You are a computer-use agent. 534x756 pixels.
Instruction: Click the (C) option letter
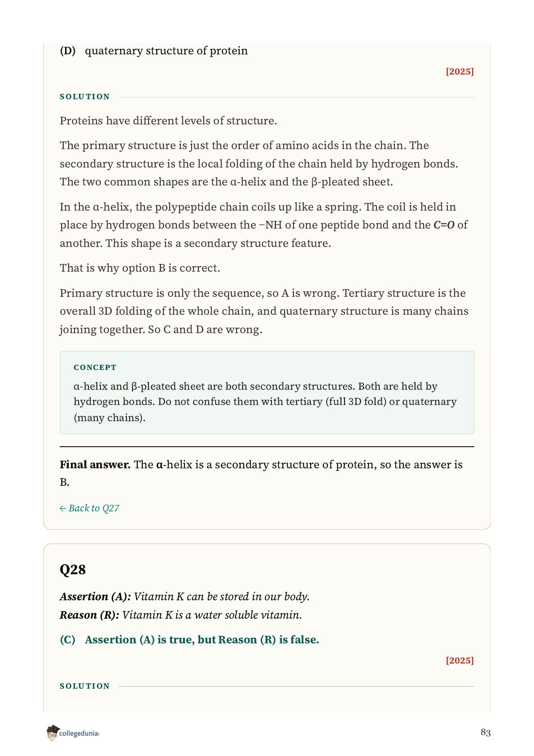(68, 640)
